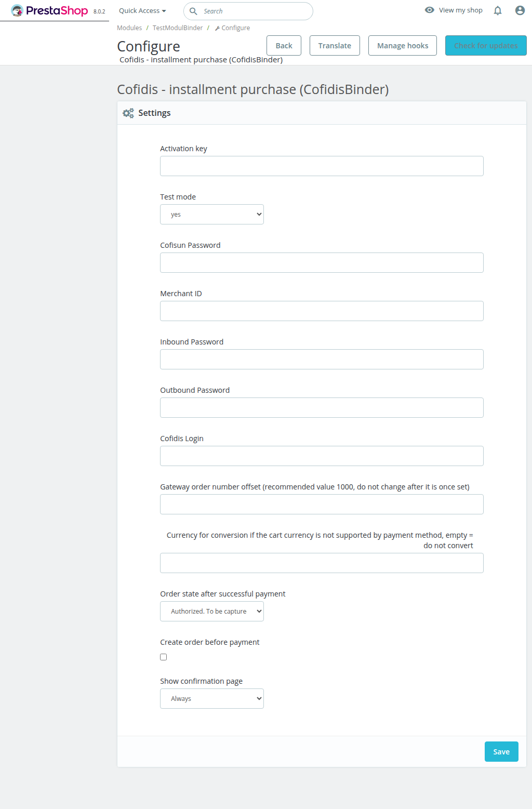
Task: Click the wrench Configure icon in the breadcrumb
Action: point(216,28)
